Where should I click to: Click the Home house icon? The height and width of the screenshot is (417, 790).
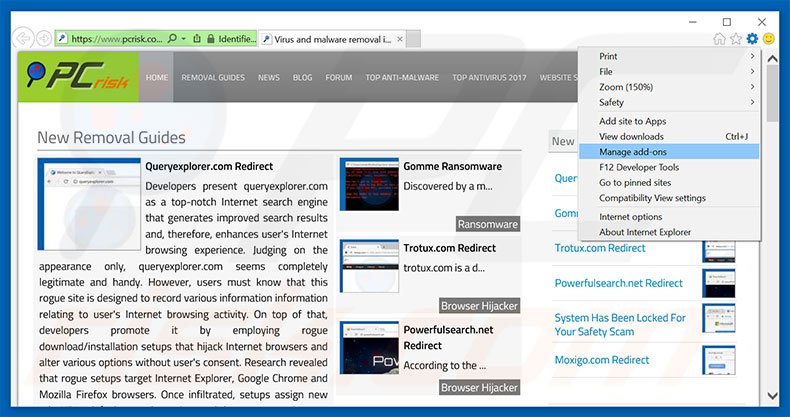(x=719, y=39)
